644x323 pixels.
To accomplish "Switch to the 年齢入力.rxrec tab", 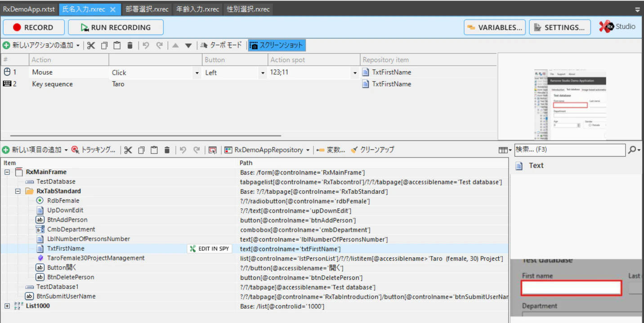I will [x=198, y=9].
